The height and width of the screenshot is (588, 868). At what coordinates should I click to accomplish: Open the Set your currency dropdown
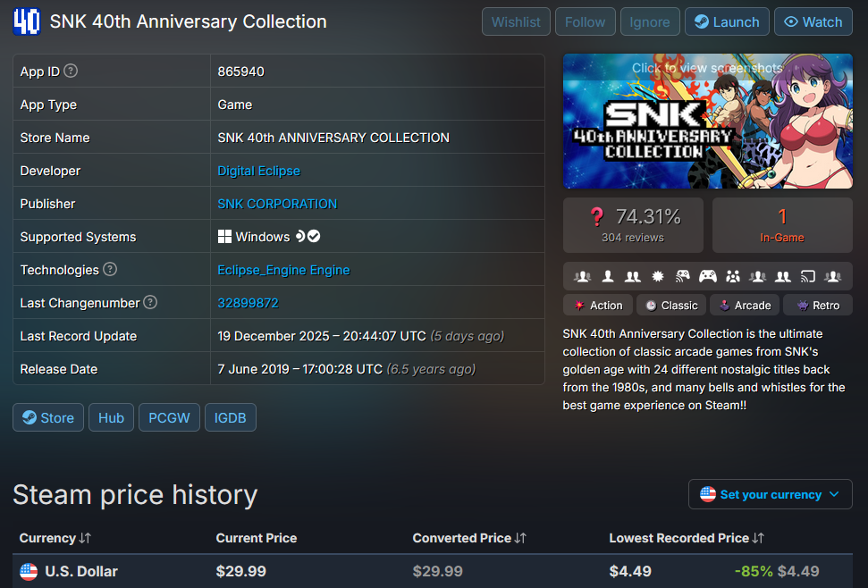pos(770,494)
